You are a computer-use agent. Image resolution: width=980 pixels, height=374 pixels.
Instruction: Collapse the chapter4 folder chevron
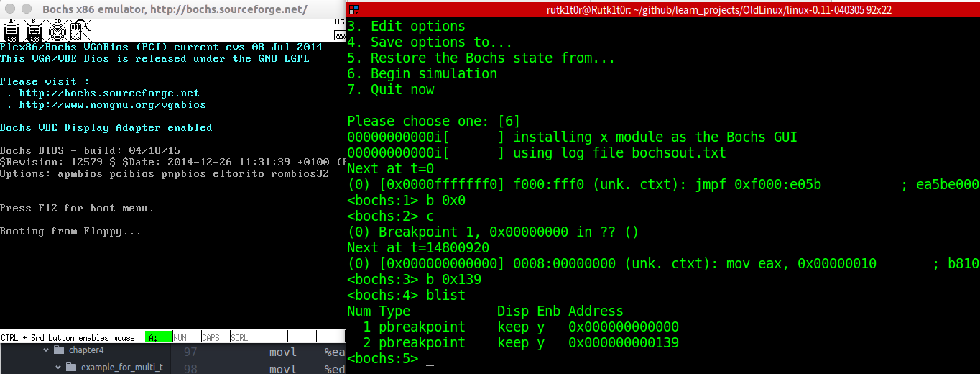pyautogui.click(x=46, y=350)
